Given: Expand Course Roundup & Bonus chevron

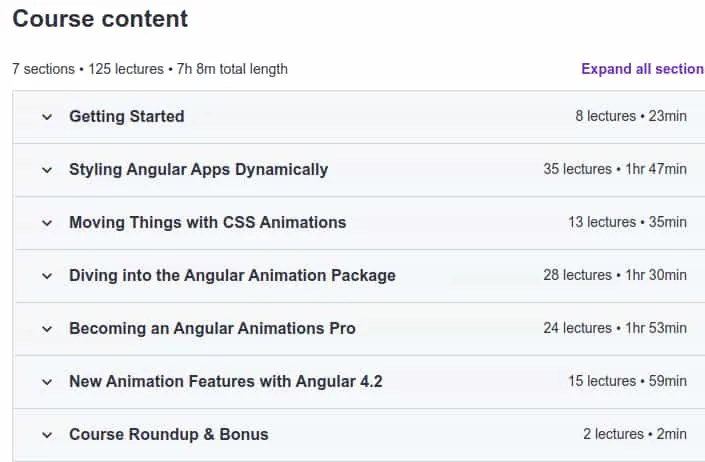Looking at the screenshot, I should pos(47,435).
